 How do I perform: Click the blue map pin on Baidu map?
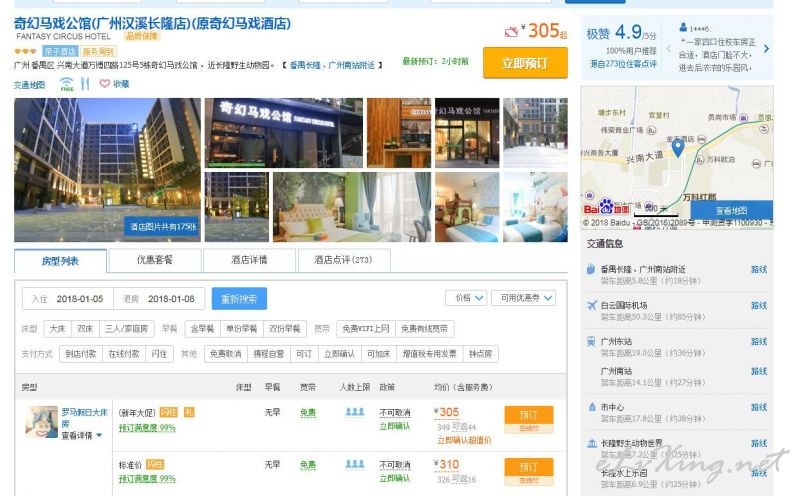click(x=677, y=147)
